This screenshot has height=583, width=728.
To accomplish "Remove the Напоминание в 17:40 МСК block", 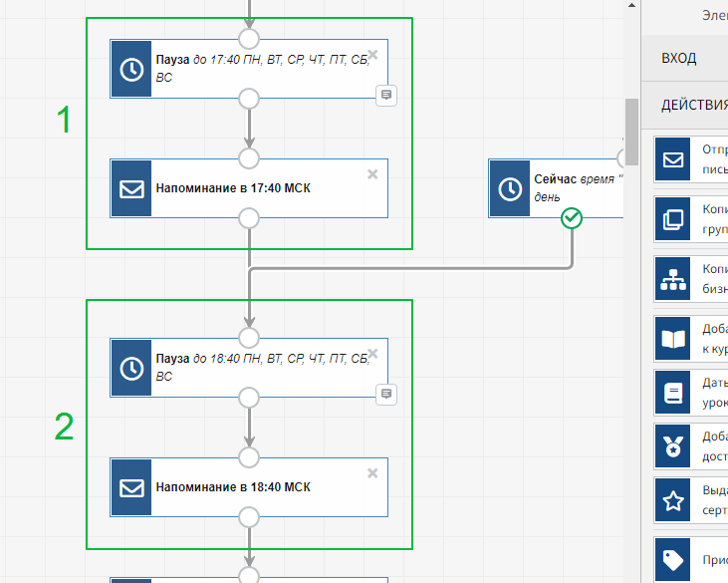I will (372, 174).
